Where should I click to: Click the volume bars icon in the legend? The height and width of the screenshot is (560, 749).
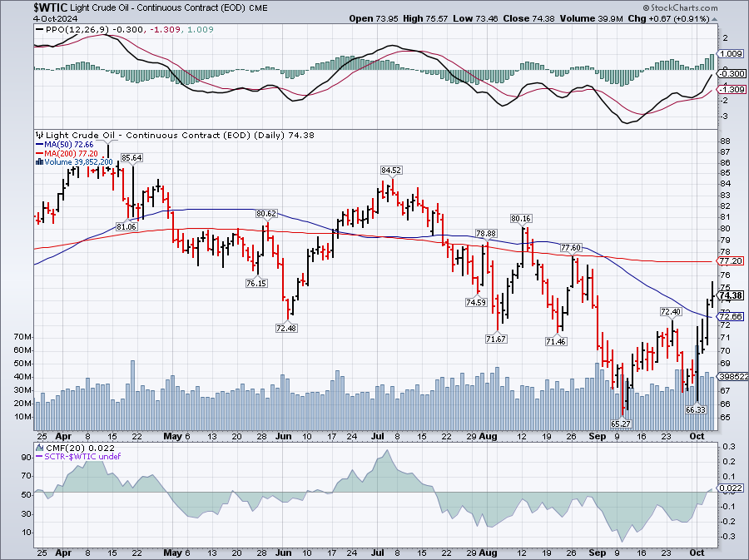(x=37, y=162)
